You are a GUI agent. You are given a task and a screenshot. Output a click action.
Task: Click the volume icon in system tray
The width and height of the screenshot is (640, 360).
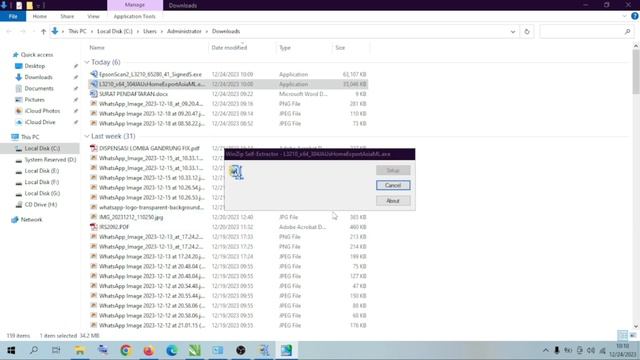click(591, 350)
